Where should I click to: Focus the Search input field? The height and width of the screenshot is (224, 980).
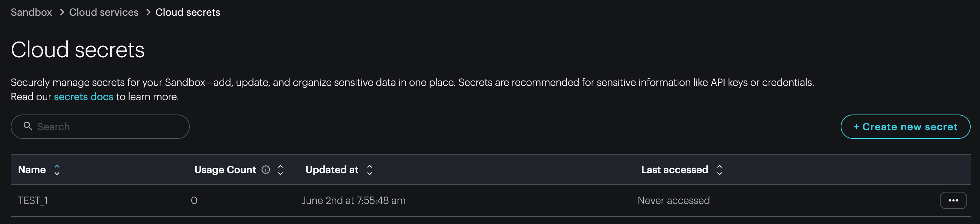point(100,127)
